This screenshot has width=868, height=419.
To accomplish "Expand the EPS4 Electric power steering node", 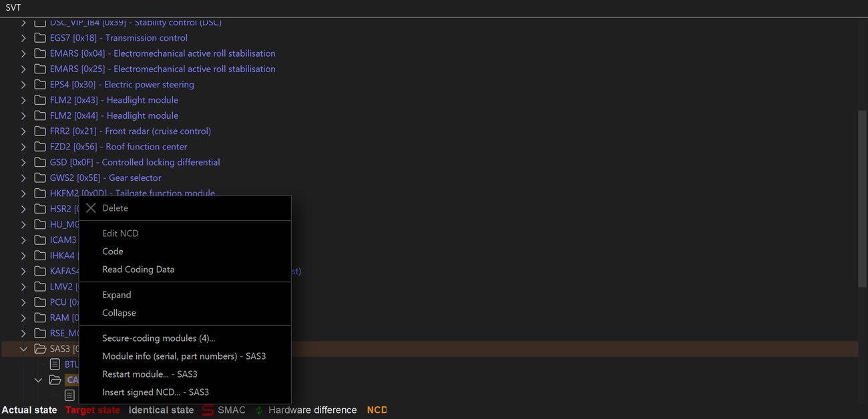I will click(24, 85).
